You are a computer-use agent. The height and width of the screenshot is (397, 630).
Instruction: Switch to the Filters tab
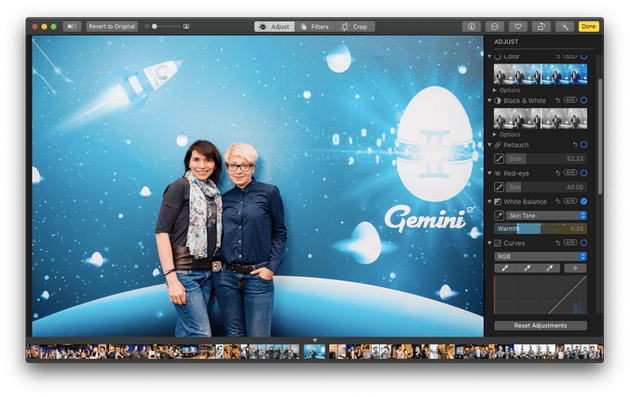point(315,27)
